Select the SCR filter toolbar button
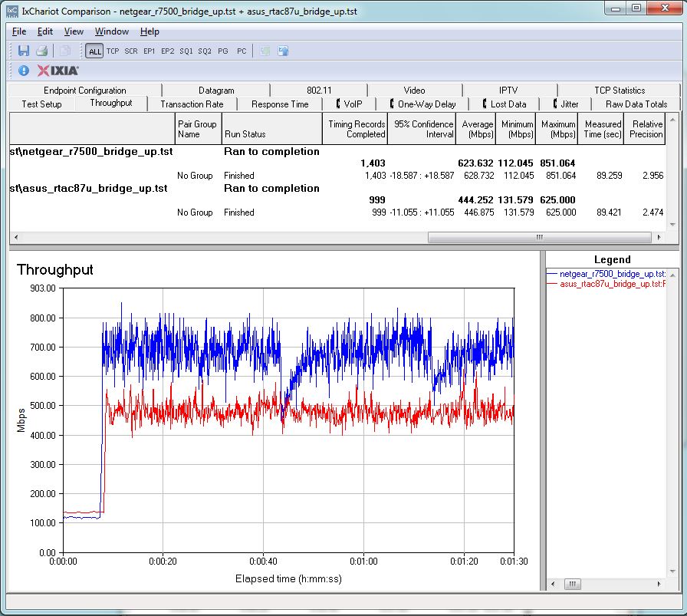This screenshot has height=616, width=687. 131,51
